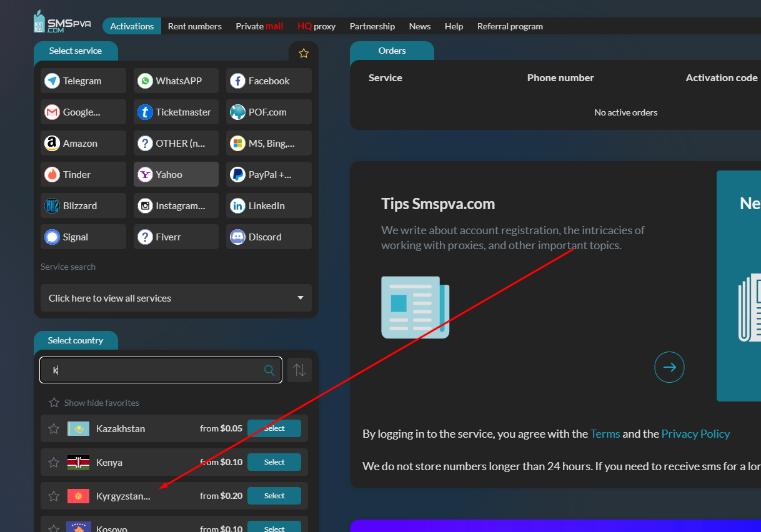
Task: Select the Ticketmaster service
Action: tap(176, 112)
